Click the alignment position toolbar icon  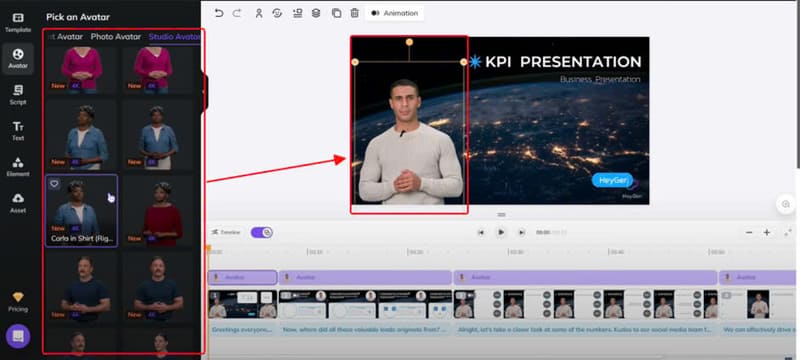click(x=297, y=13)
